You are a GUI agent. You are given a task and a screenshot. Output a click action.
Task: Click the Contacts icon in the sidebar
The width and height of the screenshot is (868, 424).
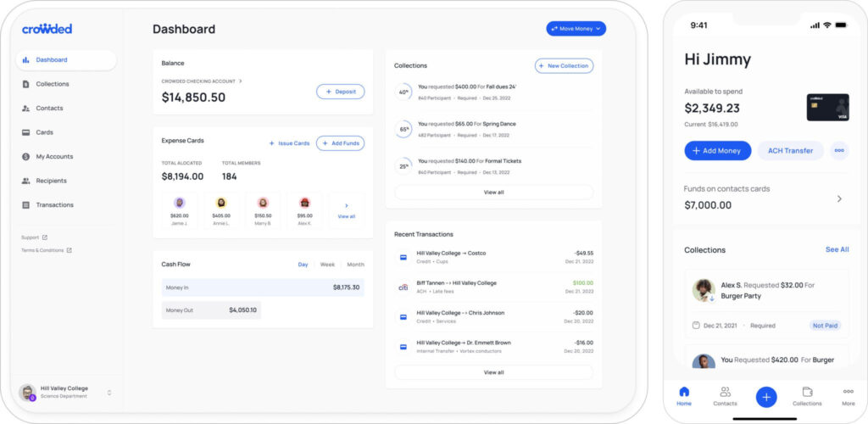coord(26,109)
